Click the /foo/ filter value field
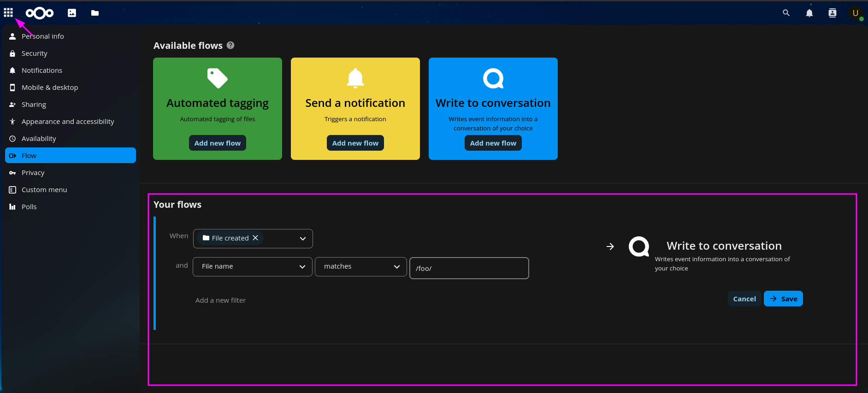 point(469,268)
